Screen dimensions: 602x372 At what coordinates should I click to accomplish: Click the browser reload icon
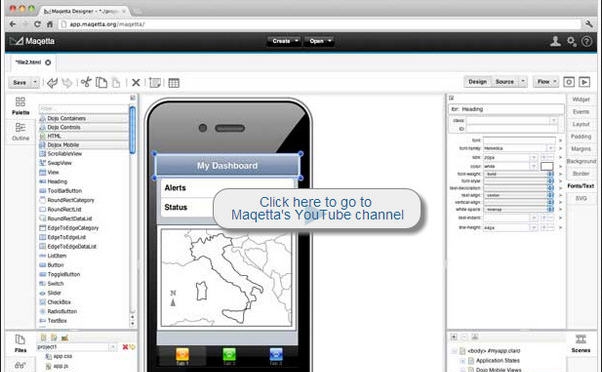[x=37, y=24]
